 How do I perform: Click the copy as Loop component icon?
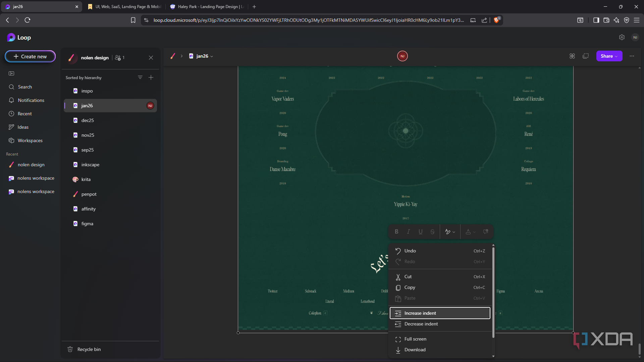click(x=586, y=56)
